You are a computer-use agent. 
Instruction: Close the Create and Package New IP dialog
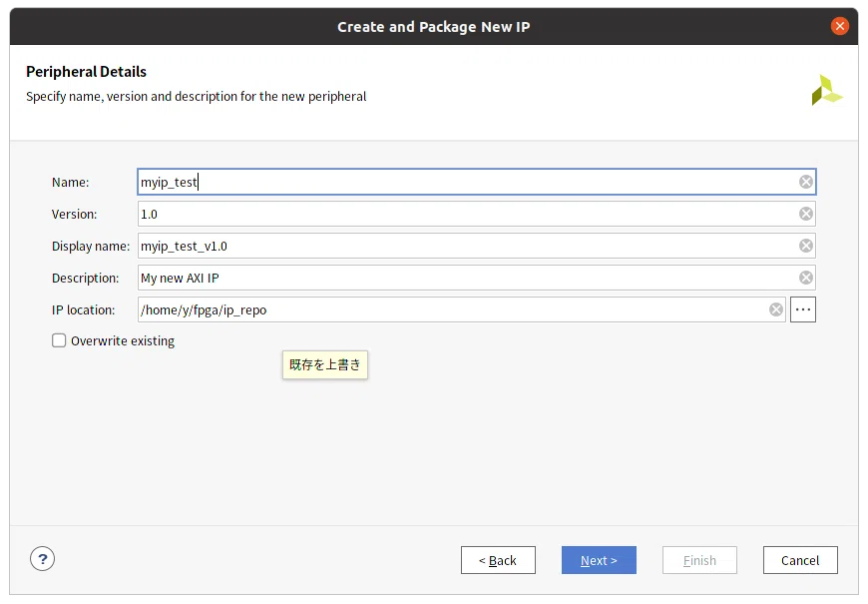pos(839,26)
